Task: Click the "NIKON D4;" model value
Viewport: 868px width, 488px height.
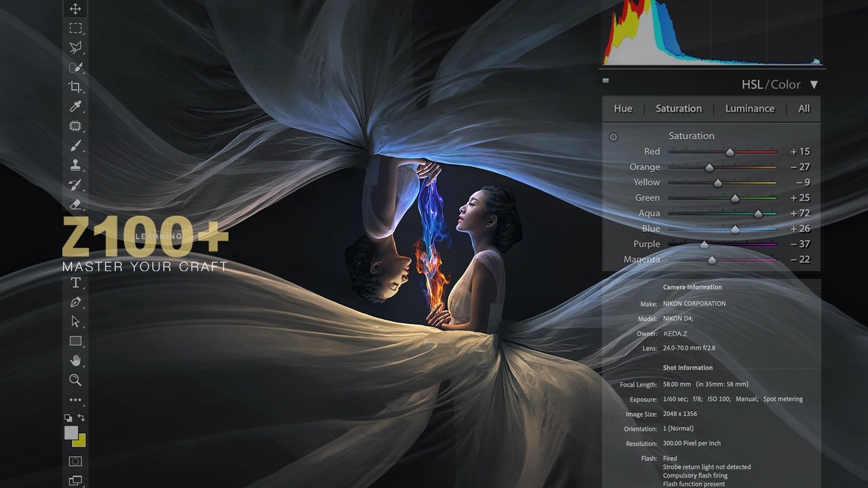Action: coord(678,319)
